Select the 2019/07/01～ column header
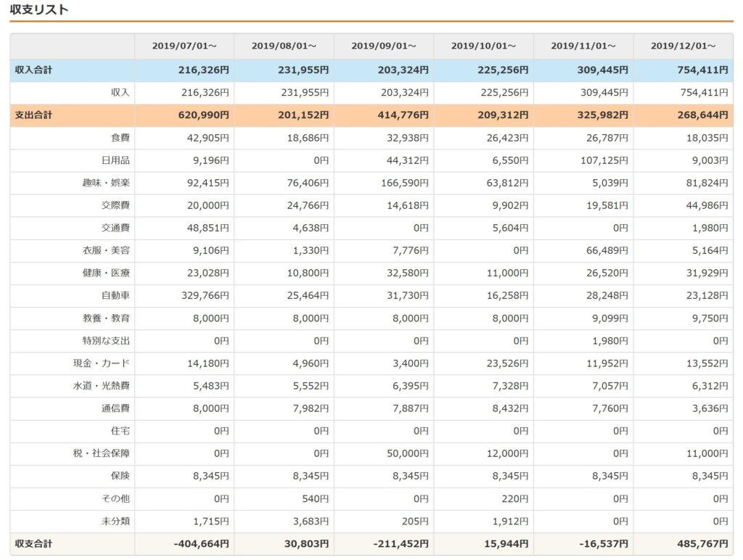This screenshot has width=743, height=560. (x=184, y=46)
